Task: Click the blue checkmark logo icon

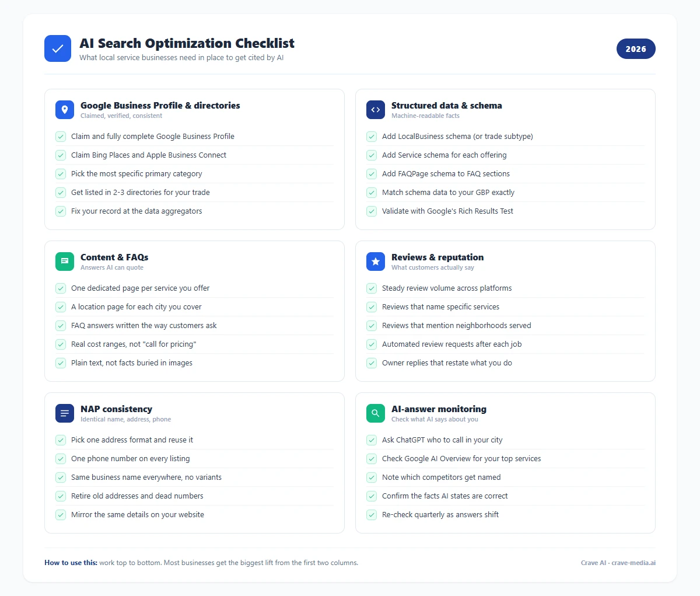Action: 58,48
